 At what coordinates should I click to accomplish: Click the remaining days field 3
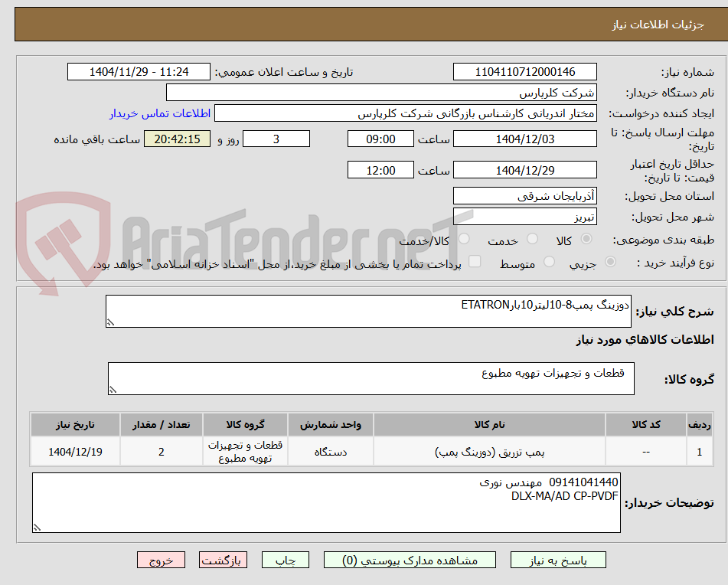tap(276, 139)
